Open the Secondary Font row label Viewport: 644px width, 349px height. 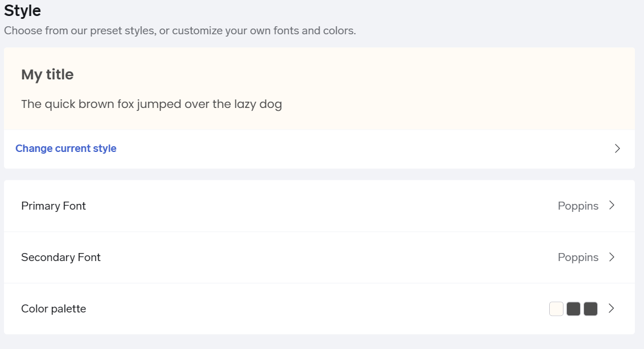(61, 257)
